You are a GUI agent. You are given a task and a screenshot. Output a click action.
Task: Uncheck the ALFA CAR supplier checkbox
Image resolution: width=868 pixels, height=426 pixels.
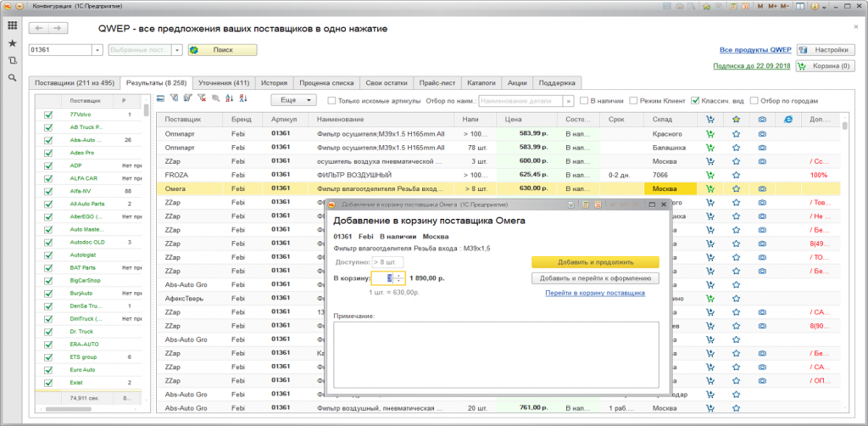pos(47,178)
